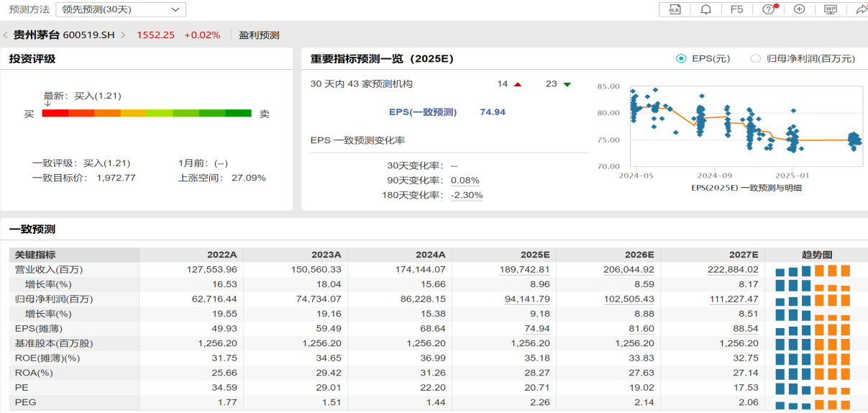Select the 营业收入(百万) row label
868x413 pixels.
(x=49, y=269)
